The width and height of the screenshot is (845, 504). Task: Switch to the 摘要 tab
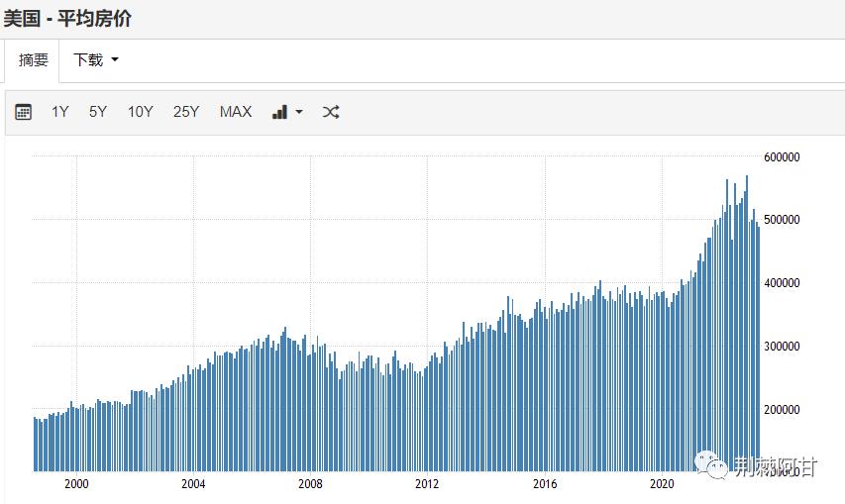(34, 59)
